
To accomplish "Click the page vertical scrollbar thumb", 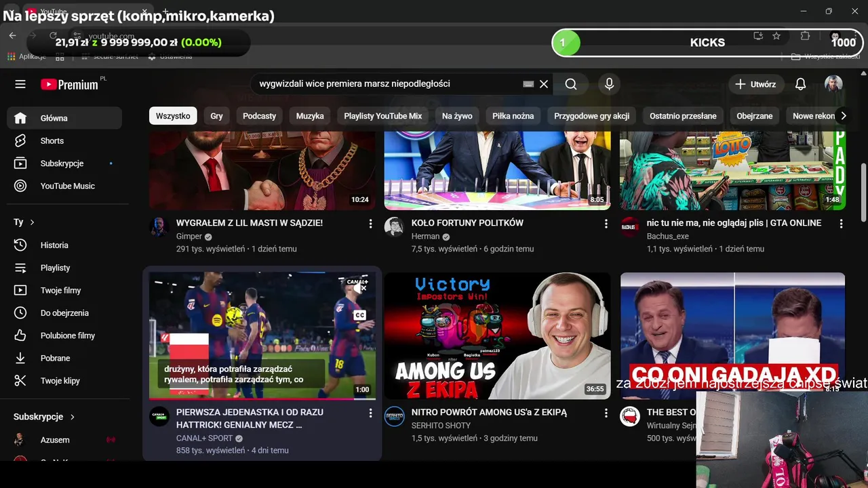I will click(x=863, y=192).
